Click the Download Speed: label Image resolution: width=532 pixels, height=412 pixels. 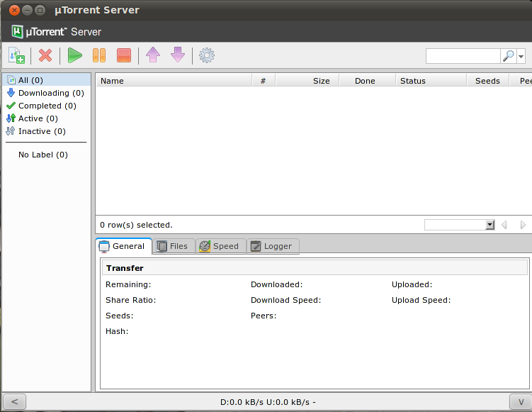click(x=285, y=300)
